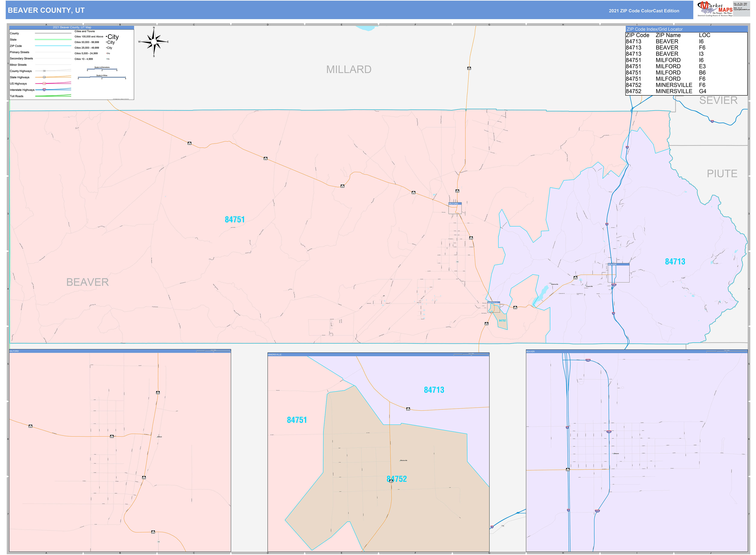Click the MINERSVILLE inset locator box on the county map
This screenshot has width=756, height=555.
[493, 307]
